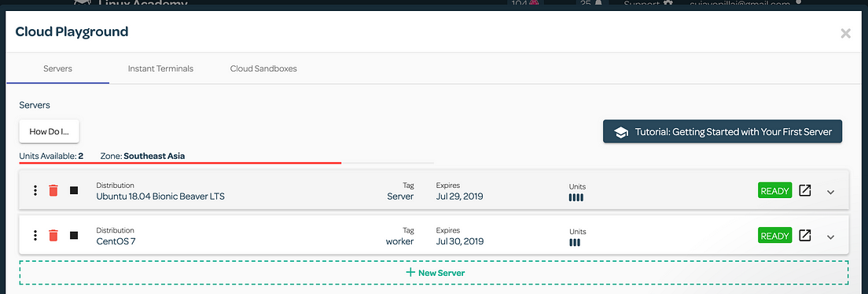Switch to the Instant Terminals tab

(160, 68)
